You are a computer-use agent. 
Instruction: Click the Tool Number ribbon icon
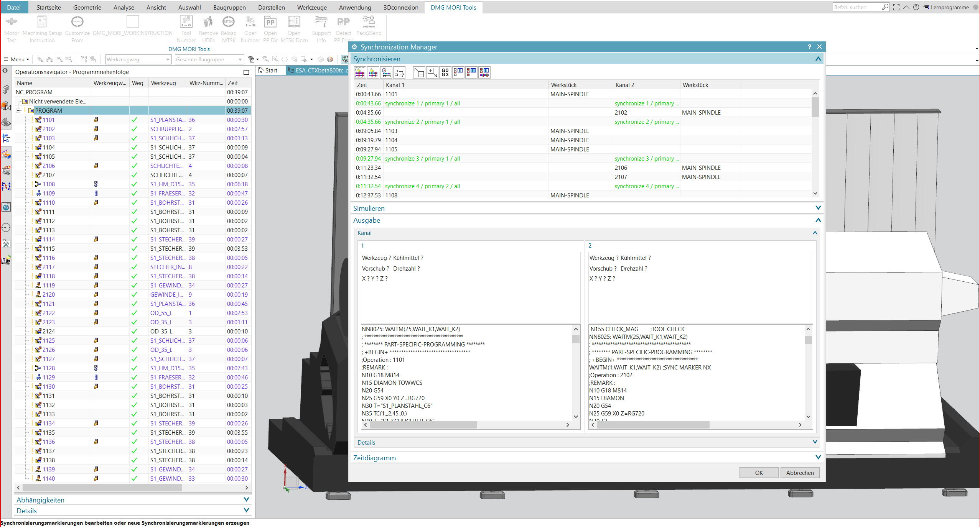186,29
